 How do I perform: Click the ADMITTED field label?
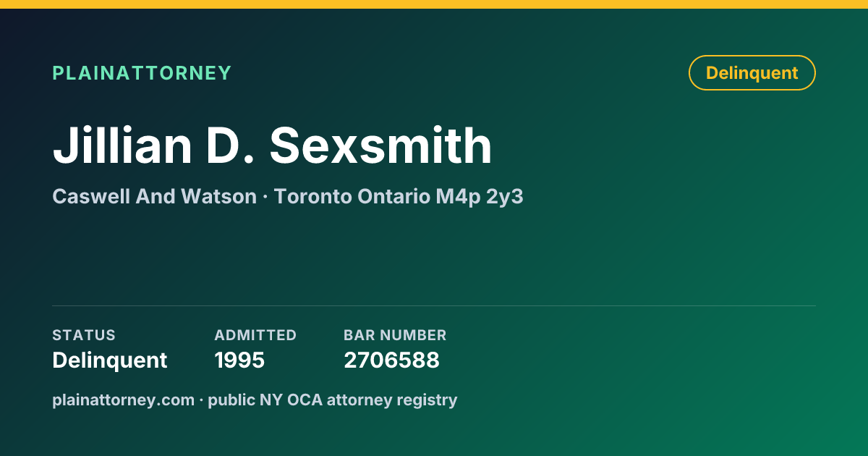pyautogui.click(x=255, y=335)
